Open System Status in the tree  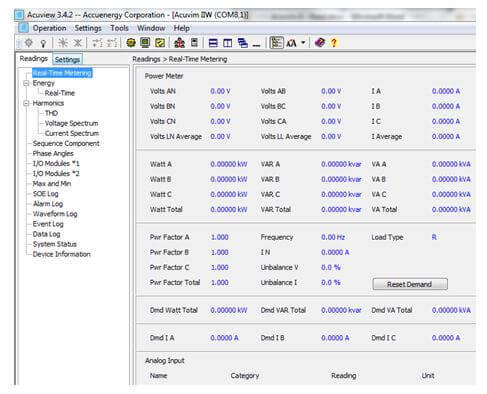[54, 244]
